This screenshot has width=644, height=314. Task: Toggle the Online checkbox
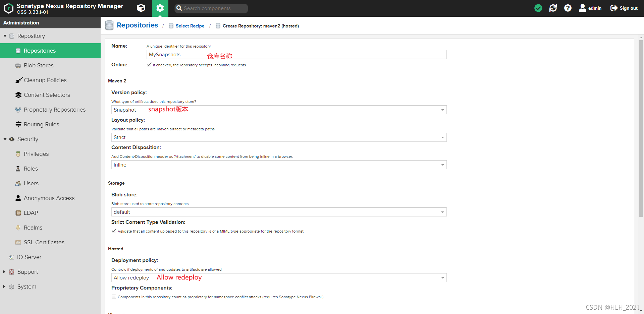(x=149, y=65)
